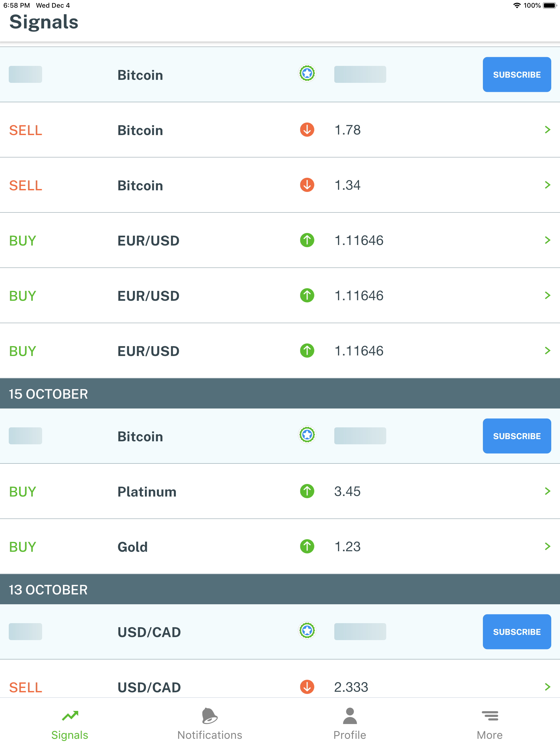Screen dimensions: 560x747
Task: Click Subscribe on the USD/CAD premium signal
Action: 517,632
